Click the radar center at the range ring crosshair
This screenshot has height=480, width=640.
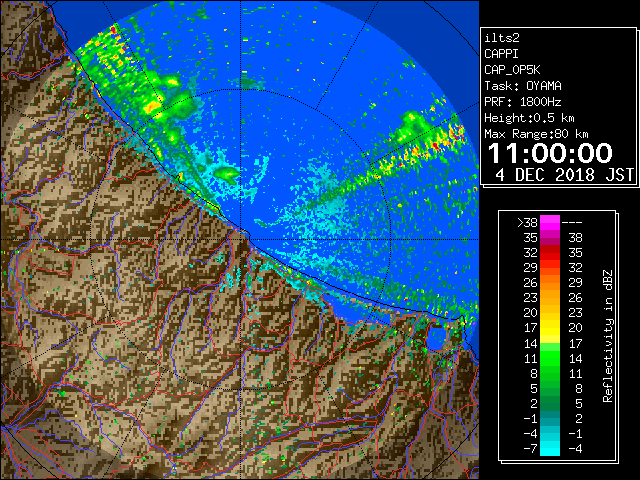click(240, 239)
